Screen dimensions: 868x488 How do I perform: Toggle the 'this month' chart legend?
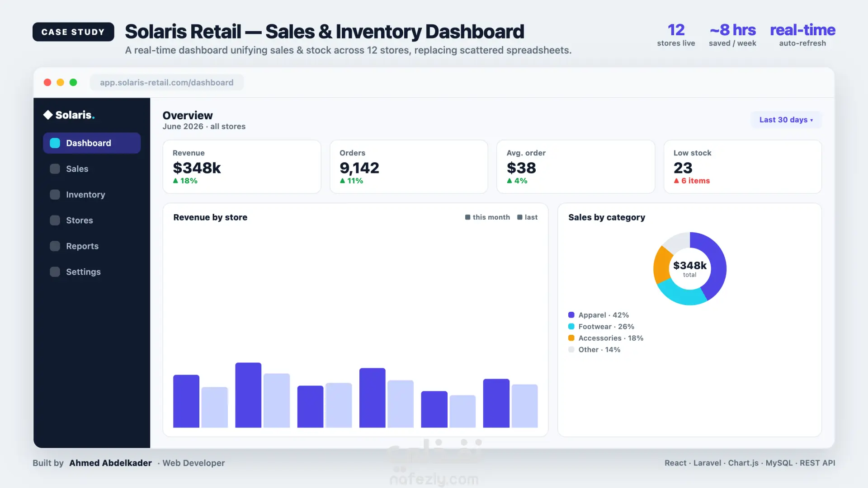click(487, 217)
